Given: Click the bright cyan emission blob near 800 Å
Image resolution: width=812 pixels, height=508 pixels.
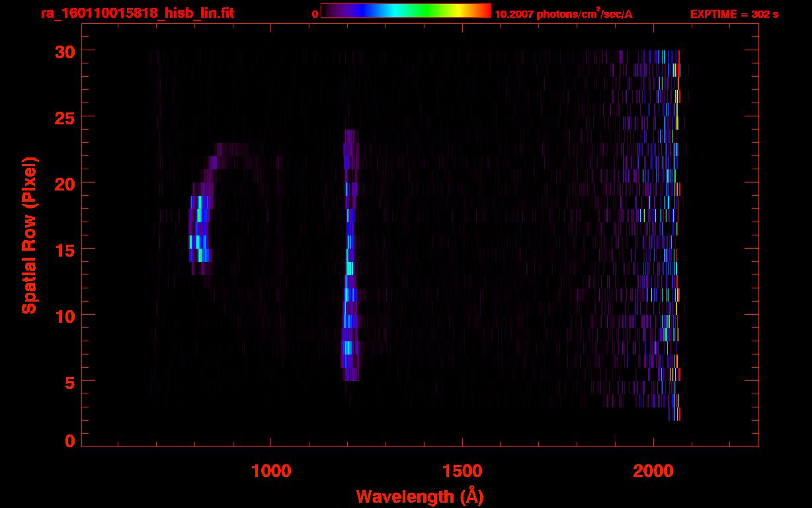Looking at the screenshot, I should click(200, 229).
